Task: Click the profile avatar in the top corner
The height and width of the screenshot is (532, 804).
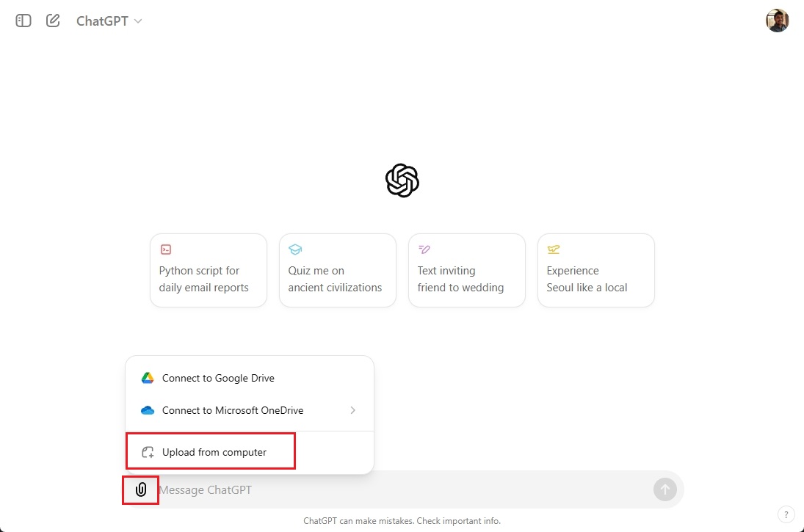Action: point(777,20)
